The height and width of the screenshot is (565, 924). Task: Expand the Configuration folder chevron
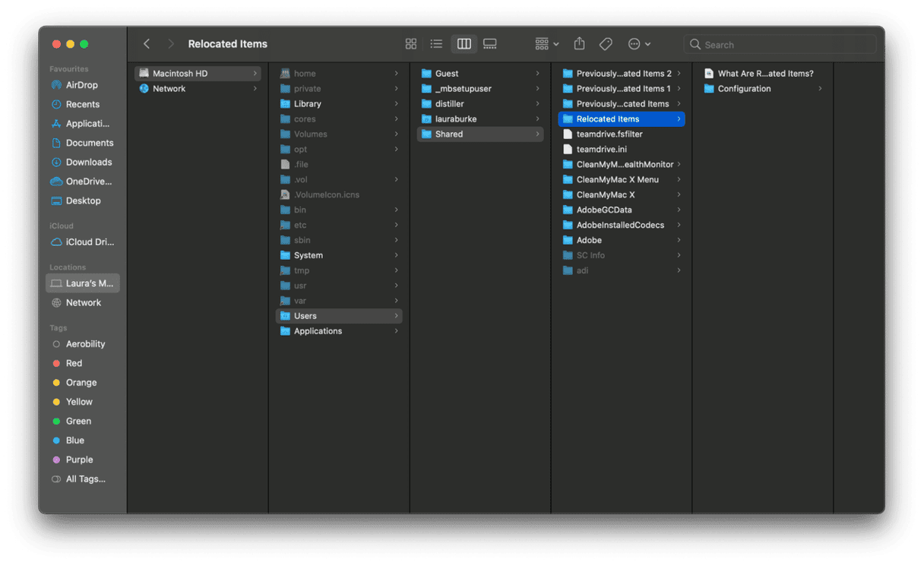pyautogui.click(x=821, y=88)
